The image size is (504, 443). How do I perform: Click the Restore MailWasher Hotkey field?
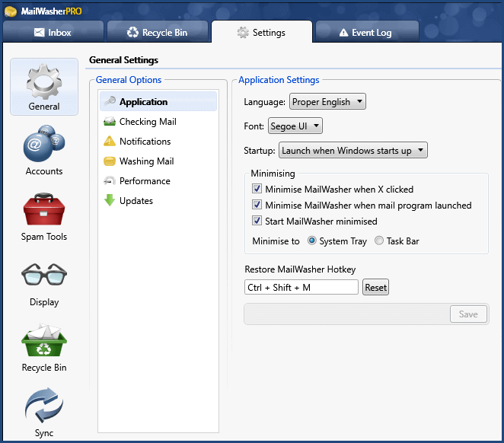click(x=301, y=287)
